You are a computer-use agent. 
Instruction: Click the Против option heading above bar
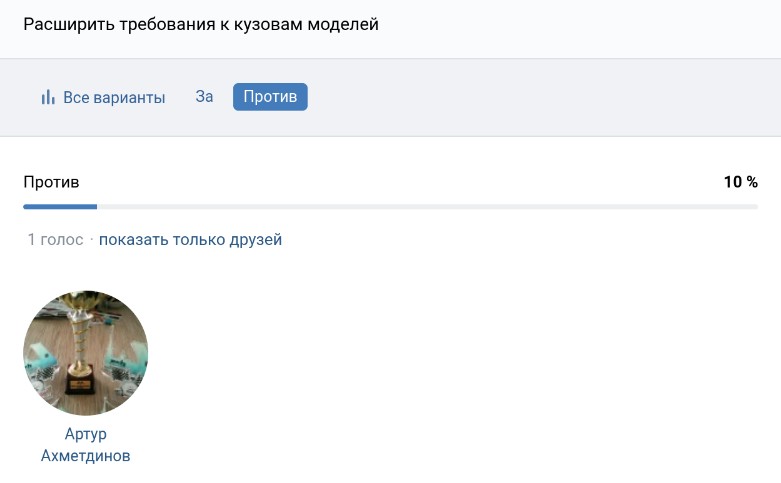tap(51, 182)
